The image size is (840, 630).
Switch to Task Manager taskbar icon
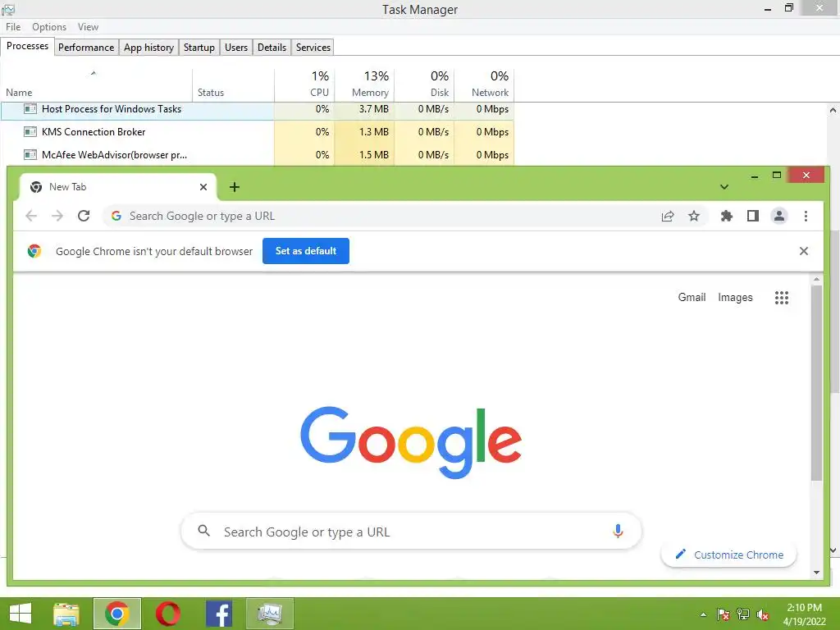[x=269, y=614]
